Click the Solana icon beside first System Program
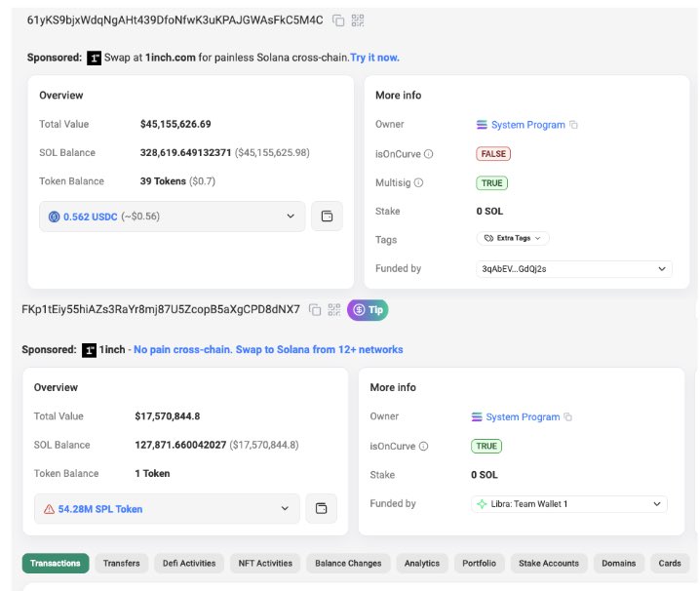Image resolution: width=700 pixels, height=591 pixels. (x=482, y=125)
